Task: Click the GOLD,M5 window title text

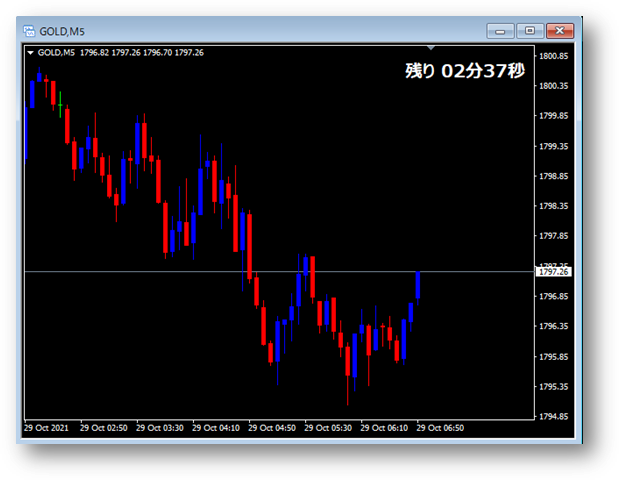Action: click(62, 31)
